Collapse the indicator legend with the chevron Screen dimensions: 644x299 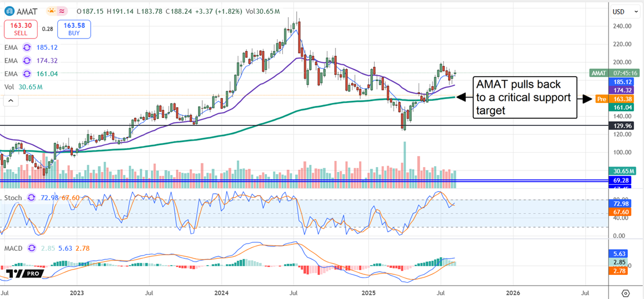(10, 101)
